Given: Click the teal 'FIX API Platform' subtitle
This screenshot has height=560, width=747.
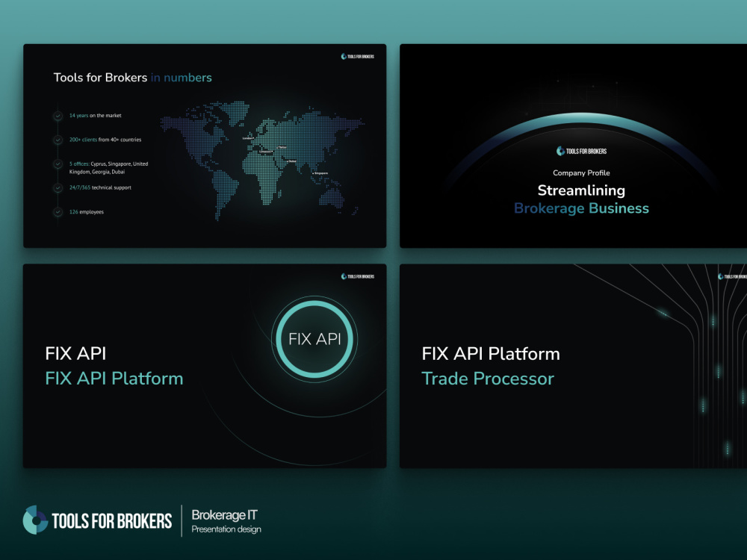Looking at the screenshot, I should point(114,379).
